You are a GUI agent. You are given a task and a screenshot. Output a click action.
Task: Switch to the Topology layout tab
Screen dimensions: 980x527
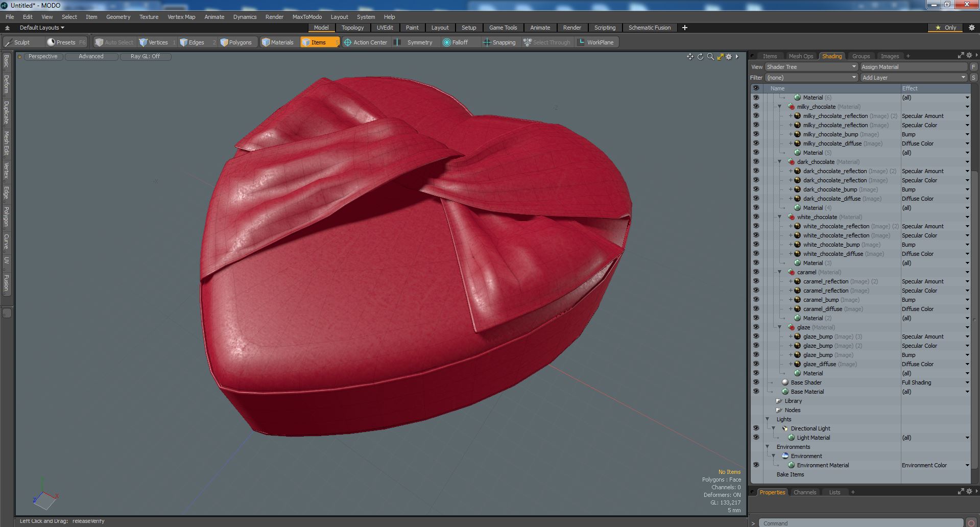[352, 28]
